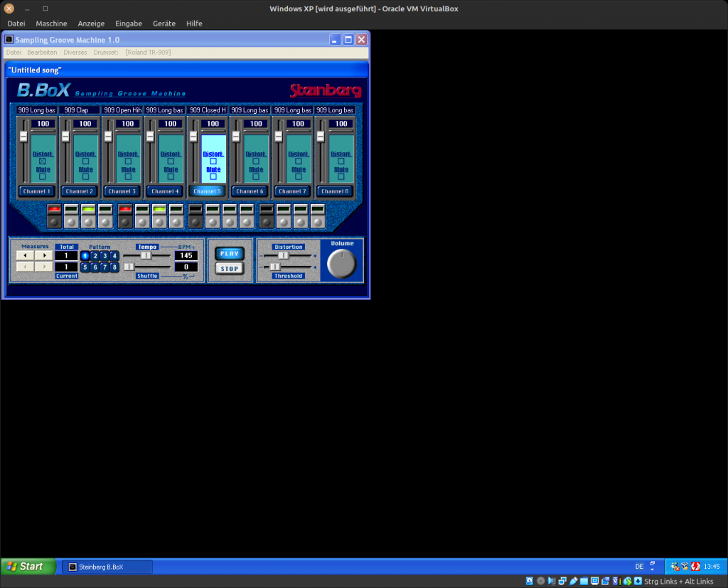728x588 pixels.
Task: Open VirtualBox USB devices status icon
Action: tap(573, 581)
